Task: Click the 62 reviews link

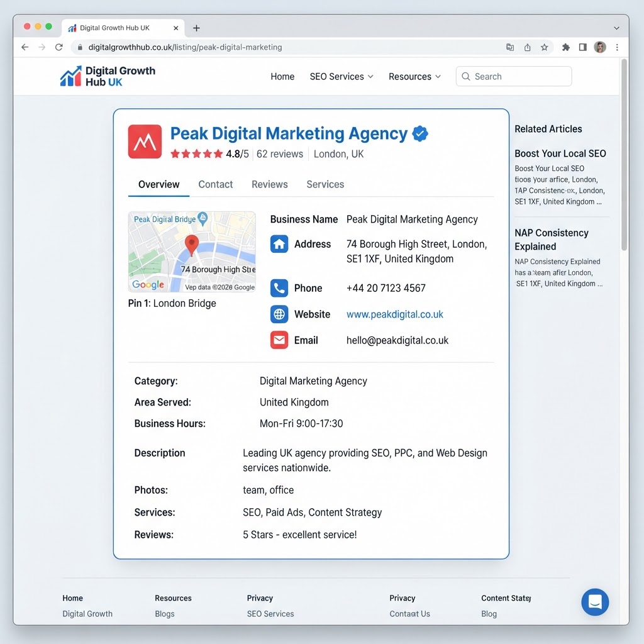Action: [x=280, y=154]
